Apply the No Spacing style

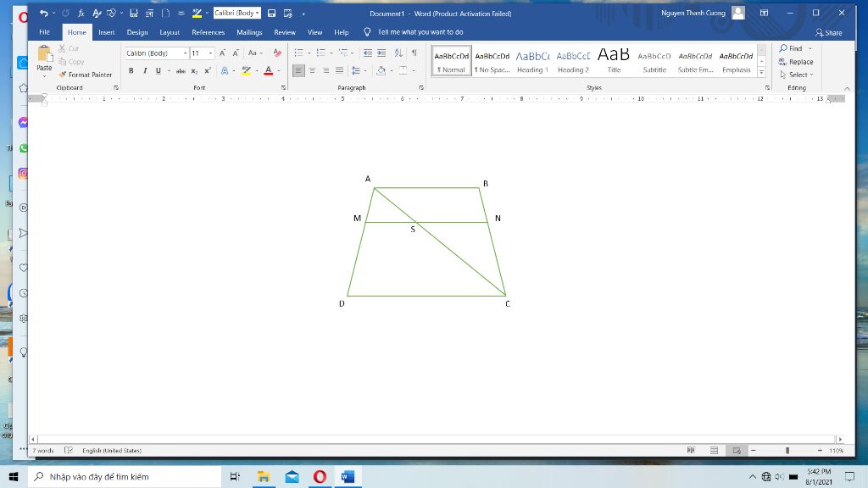click(492, 61)
